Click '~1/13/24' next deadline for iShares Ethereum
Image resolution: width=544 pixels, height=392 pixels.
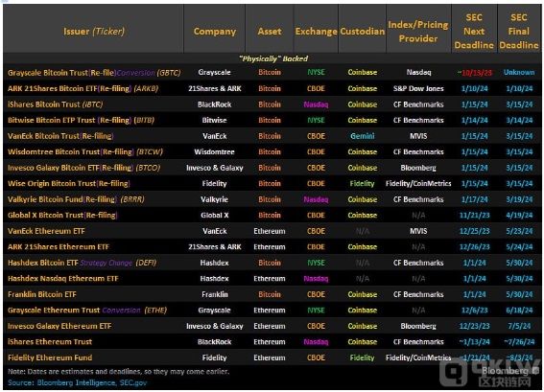tap(474, 342)
